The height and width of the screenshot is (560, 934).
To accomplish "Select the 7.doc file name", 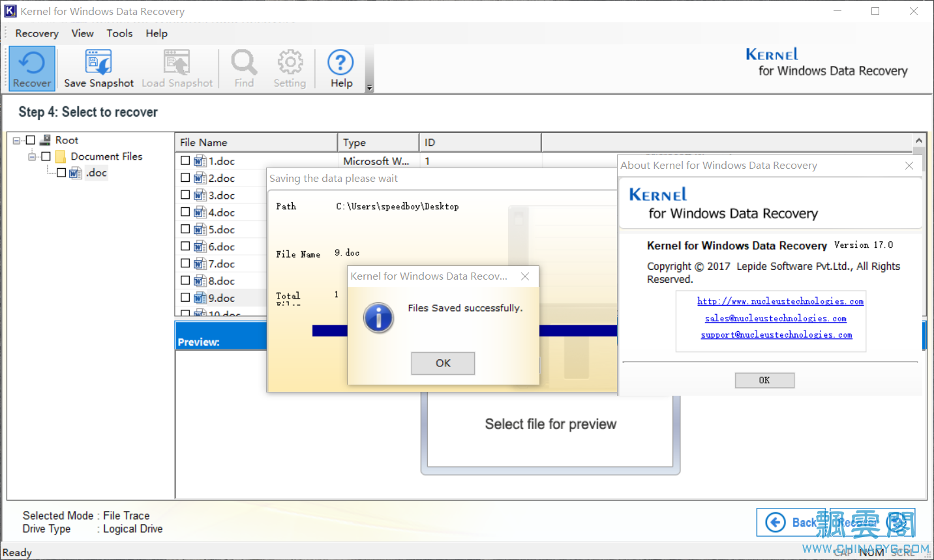I will click(222, 264).
